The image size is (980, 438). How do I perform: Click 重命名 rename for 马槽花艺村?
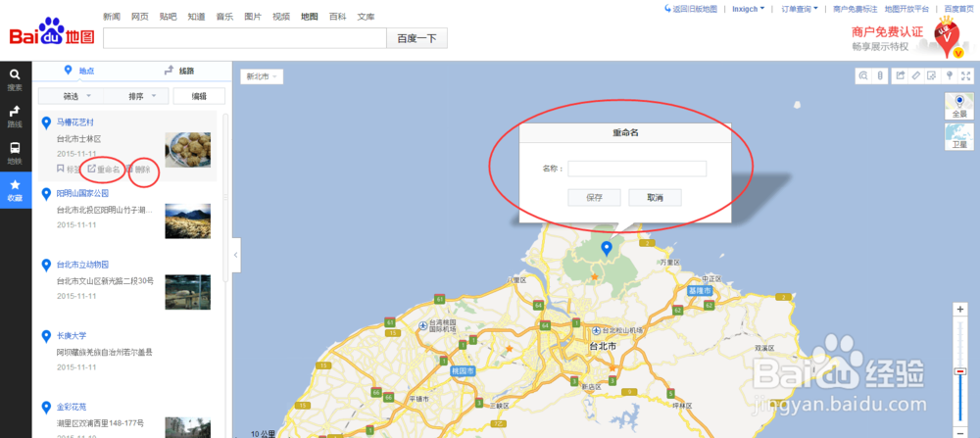(x=103, y=169)
